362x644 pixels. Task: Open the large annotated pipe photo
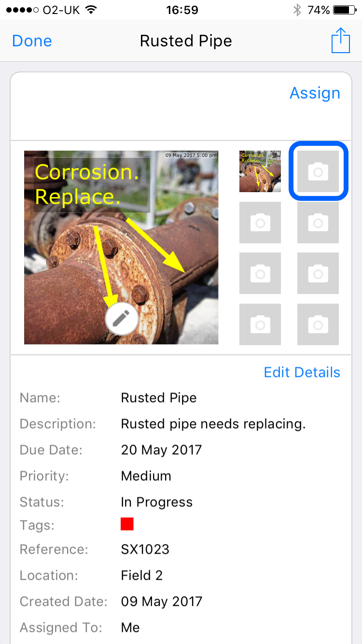click(121, 248)
